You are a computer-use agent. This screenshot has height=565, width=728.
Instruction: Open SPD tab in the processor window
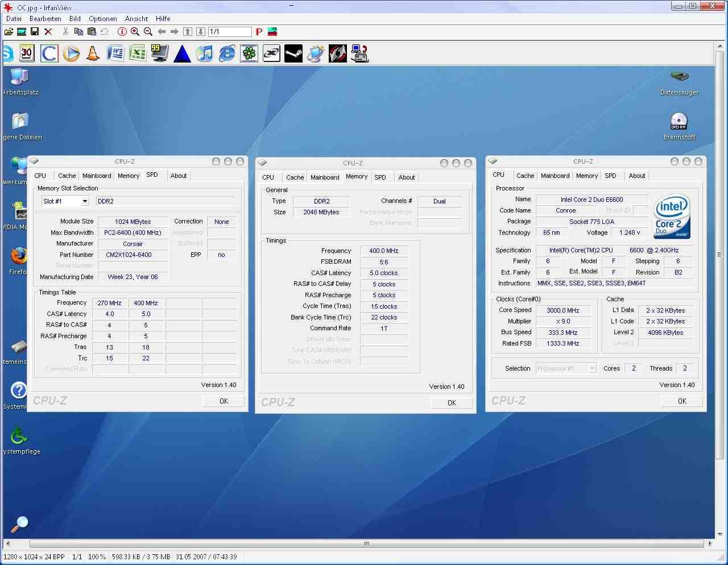click(610, 176)
